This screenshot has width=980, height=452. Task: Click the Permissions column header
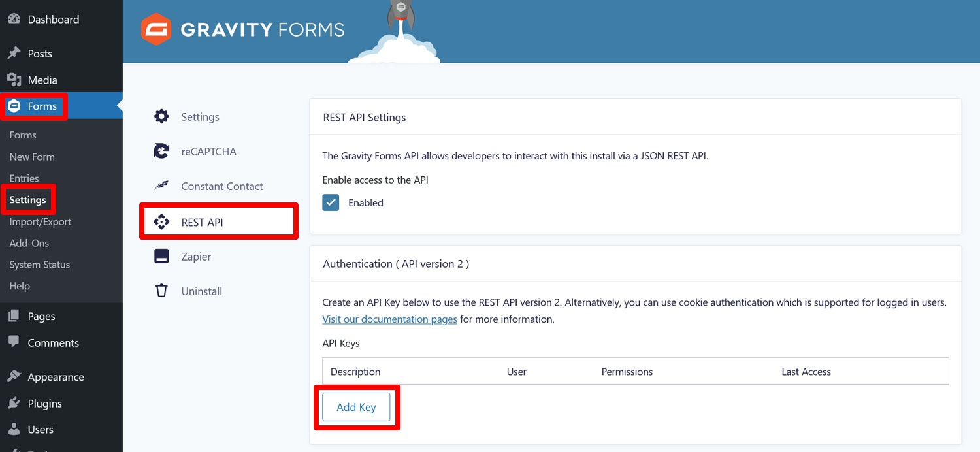627,372
